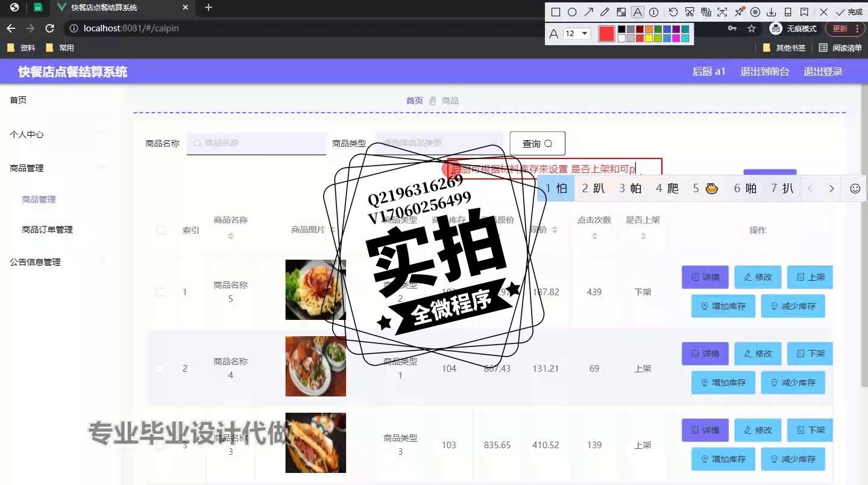868x485 pixels.
Task: Select the mosaic blur tool
Action: [x=621, y=12]
